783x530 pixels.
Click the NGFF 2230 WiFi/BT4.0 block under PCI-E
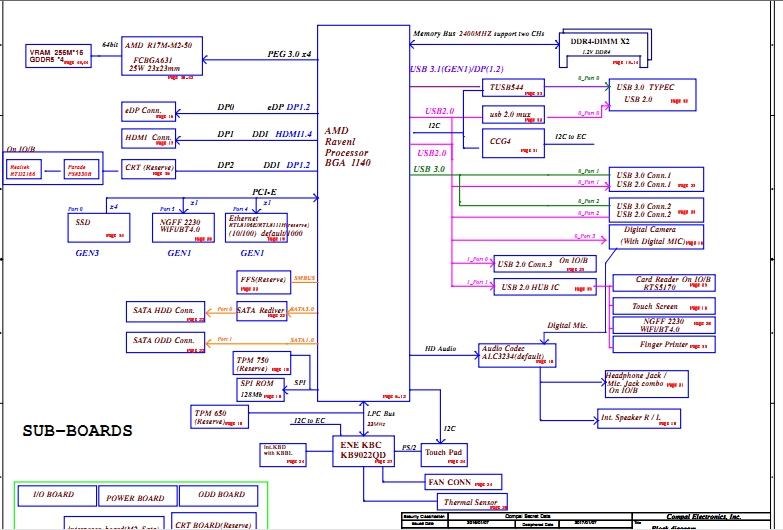pos(183,228)
